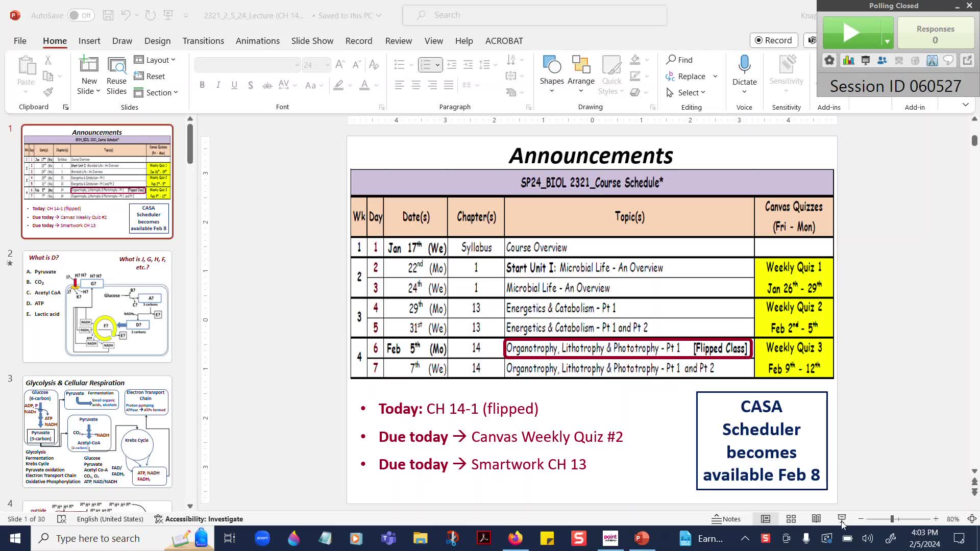Screen dimensions: 980x551
Task: Click the Reading View status bar icon
Action: point(816,519)
